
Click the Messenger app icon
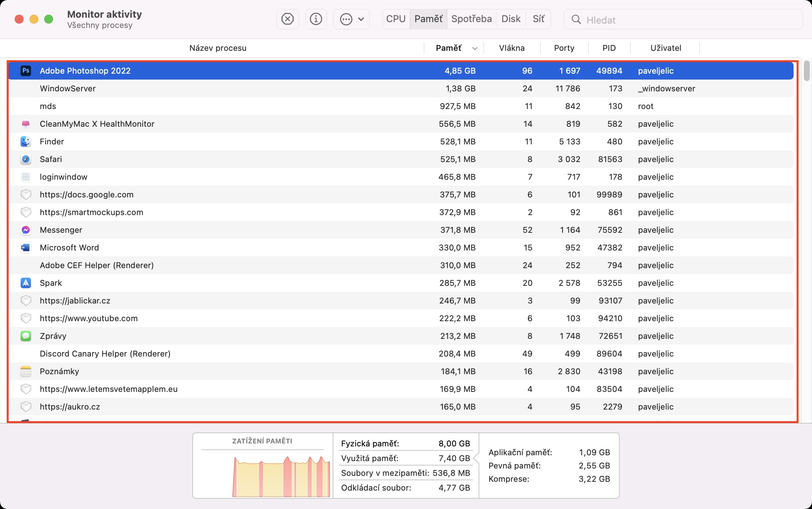(x=26, y=230)
